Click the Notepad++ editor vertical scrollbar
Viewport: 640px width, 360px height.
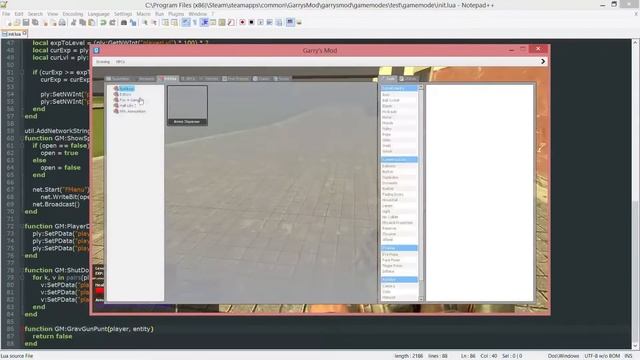636,194
